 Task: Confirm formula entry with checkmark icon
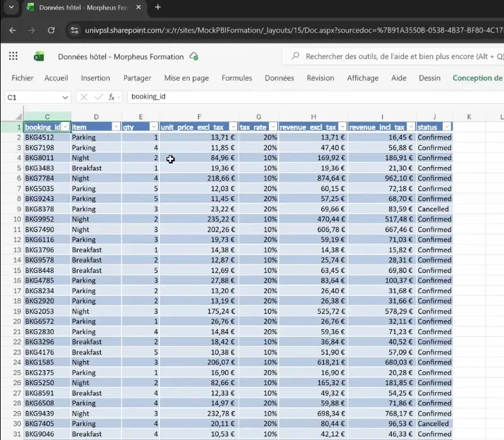pyautogui.click(x=99, y=97)
